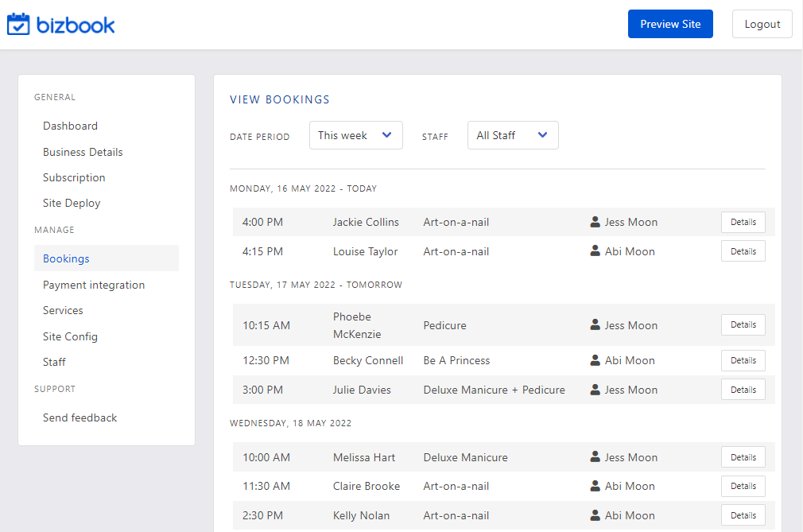The image size is (803, 532).
Task: Open details for Becky Connell booking
Action: [743, 360]
